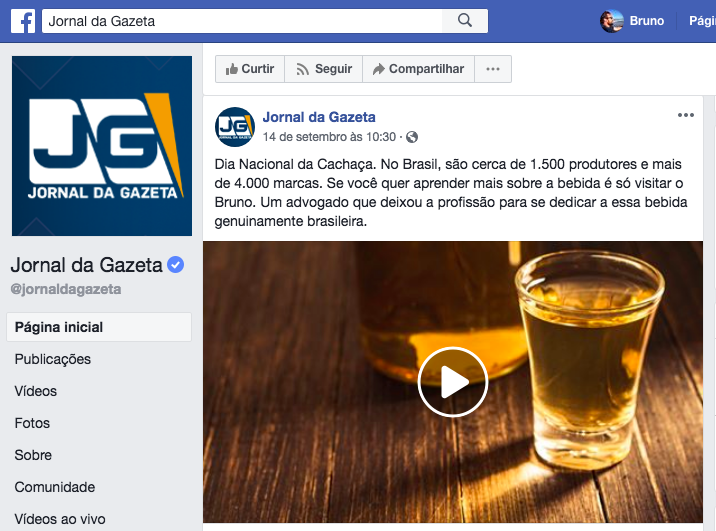
Task: Select the Página inicial sidebar item
Action: 99,327
